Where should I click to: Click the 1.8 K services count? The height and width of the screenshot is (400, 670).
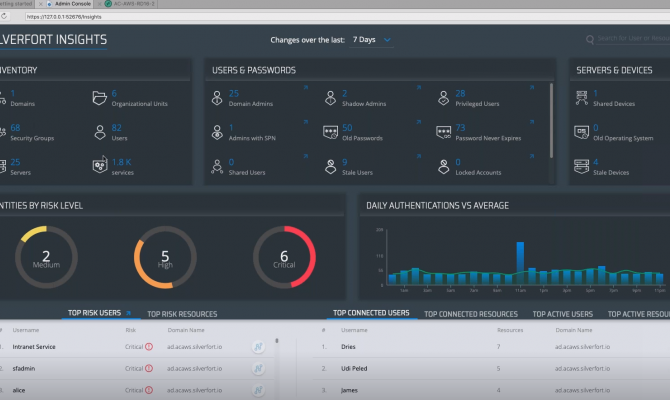(x=121, y=162)
